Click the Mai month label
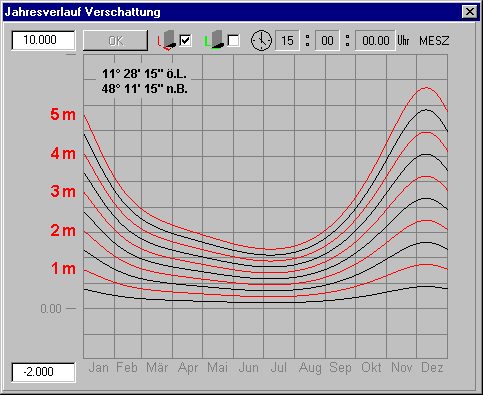The width and height of the screenshot is (483, 395). 217,368
